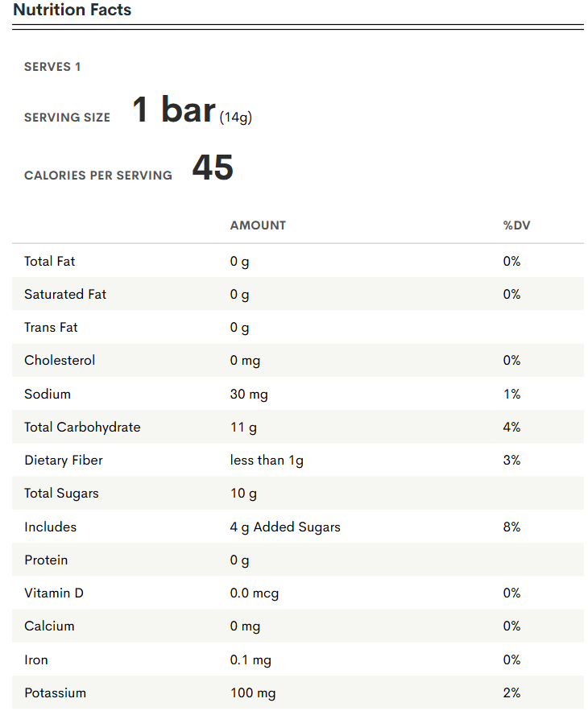
Task: Select the Total Carbohydrate row label
Action: [x=82, y=427]
